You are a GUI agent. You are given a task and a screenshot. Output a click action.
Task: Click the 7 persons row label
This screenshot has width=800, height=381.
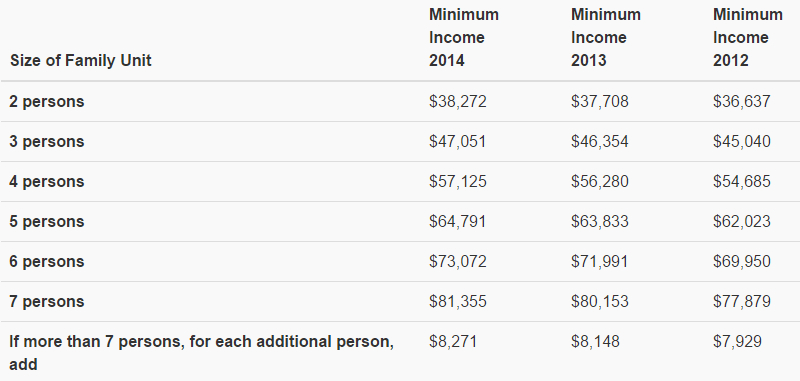pos(47,301)
